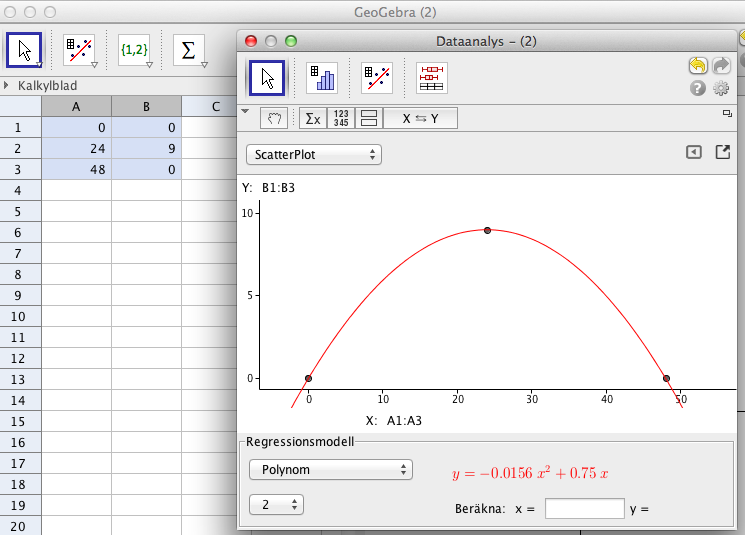Click the X: A1:A3 axis label
This screenshot has width=745, height=535.
pyautogui.click(x=394, y=420)
